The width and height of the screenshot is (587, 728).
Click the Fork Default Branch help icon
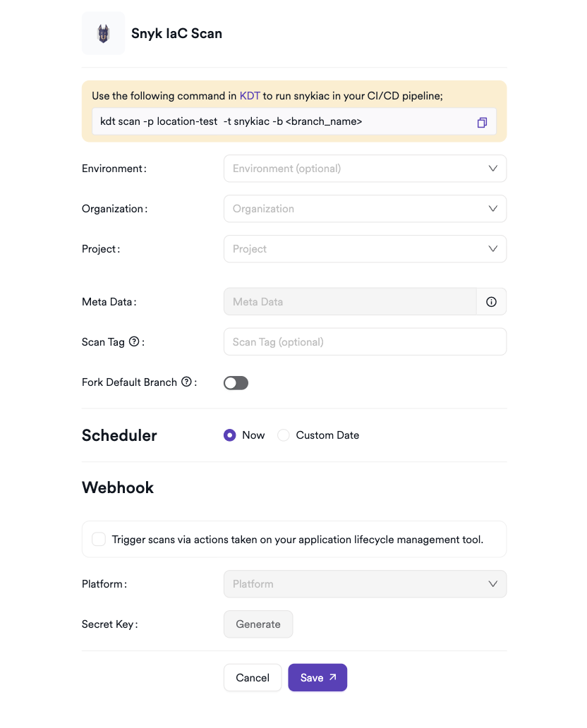tap(186, 382)
